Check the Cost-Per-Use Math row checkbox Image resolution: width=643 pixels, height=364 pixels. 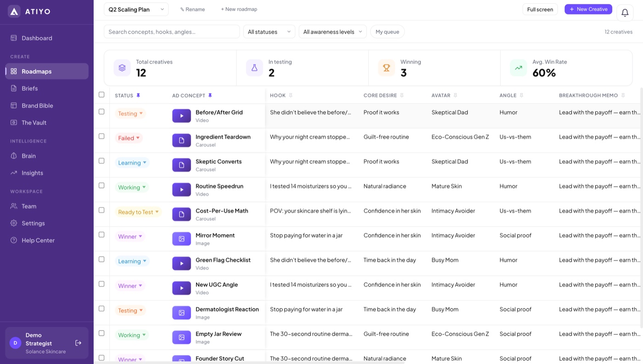102,210
